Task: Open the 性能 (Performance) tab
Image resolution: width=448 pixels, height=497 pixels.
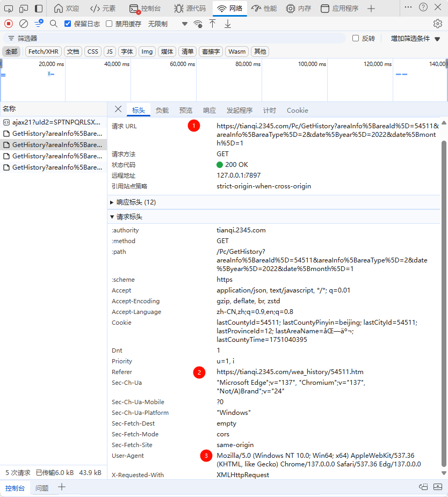Action: point(264,9)
